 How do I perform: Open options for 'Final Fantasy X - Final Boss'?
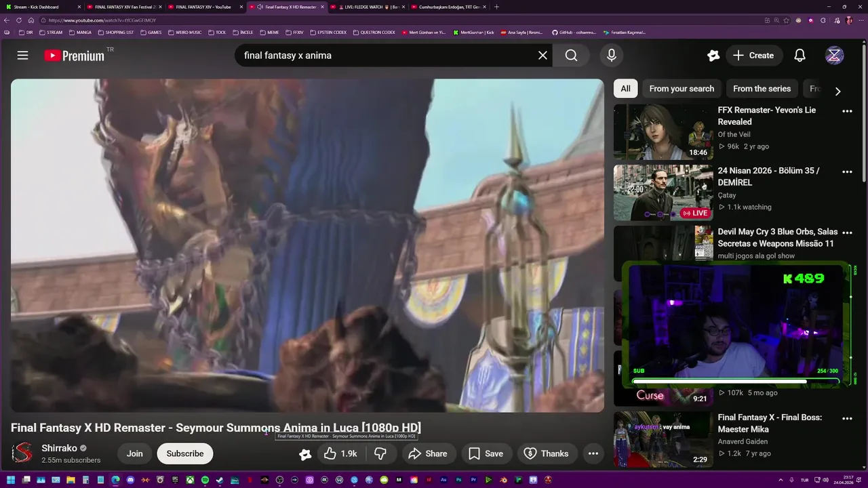(x=847, y=418)
